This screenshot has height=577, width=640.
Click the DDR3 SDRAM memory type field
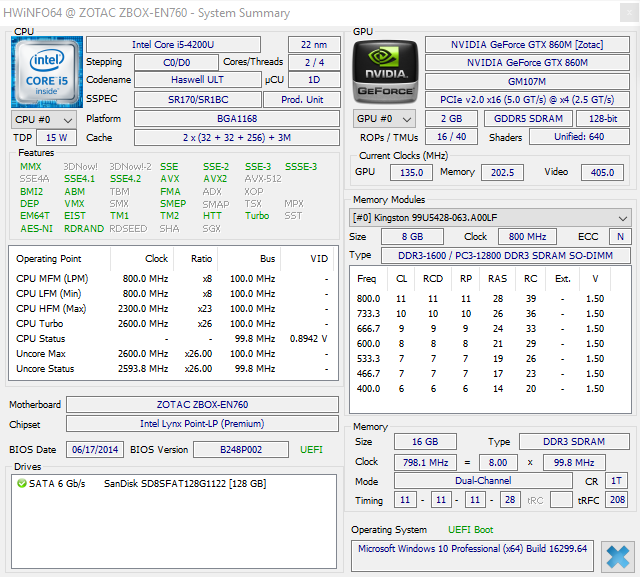pos(574,442)
